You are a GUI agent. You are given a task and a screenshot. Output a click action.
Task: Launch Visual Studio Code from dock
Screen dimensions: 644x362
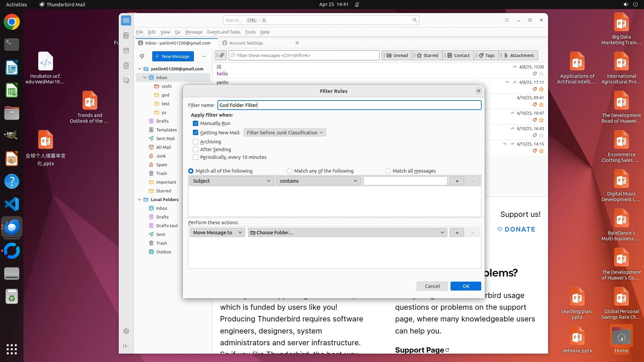tap(12, 204)
